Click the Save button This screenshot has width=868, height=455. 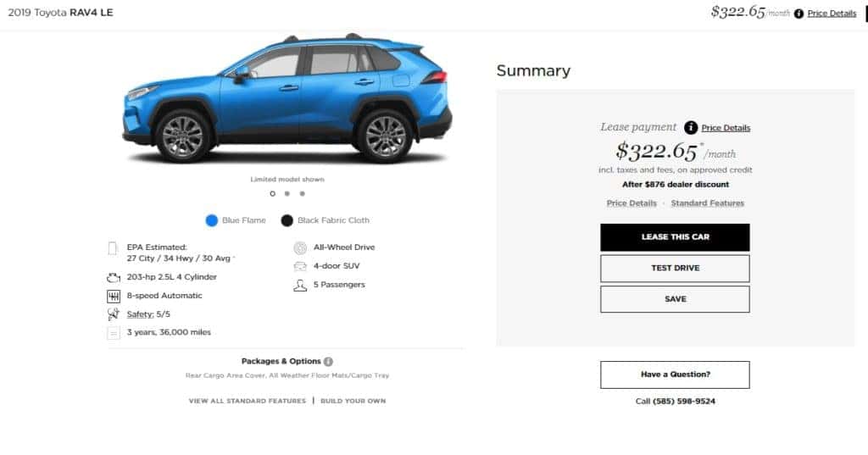675,299
